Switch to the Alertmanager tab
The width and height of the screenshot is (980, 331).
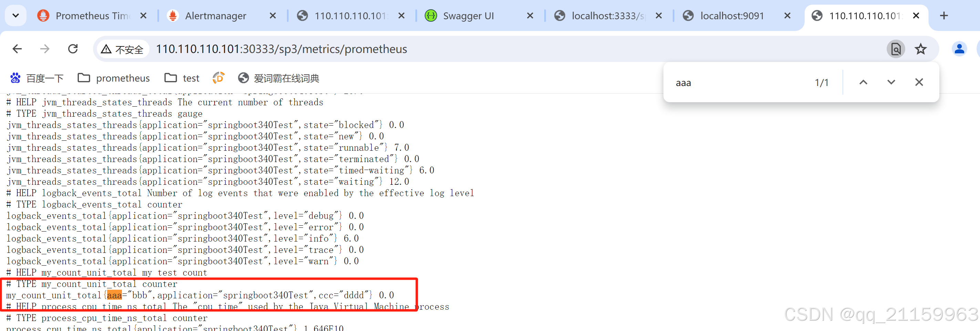click(215, 15)
